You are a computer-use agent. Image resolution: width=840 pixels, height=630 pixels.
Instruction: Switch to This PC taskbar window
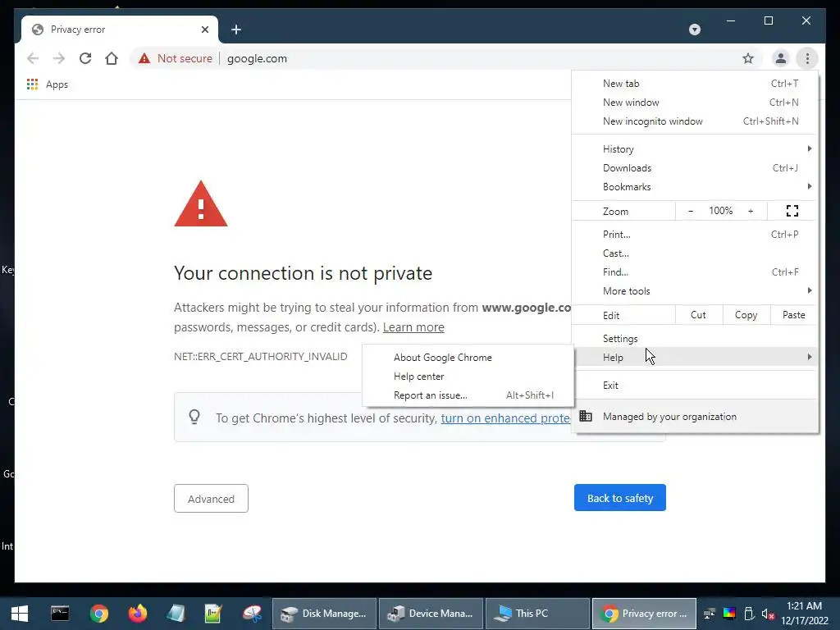point(537,614)
